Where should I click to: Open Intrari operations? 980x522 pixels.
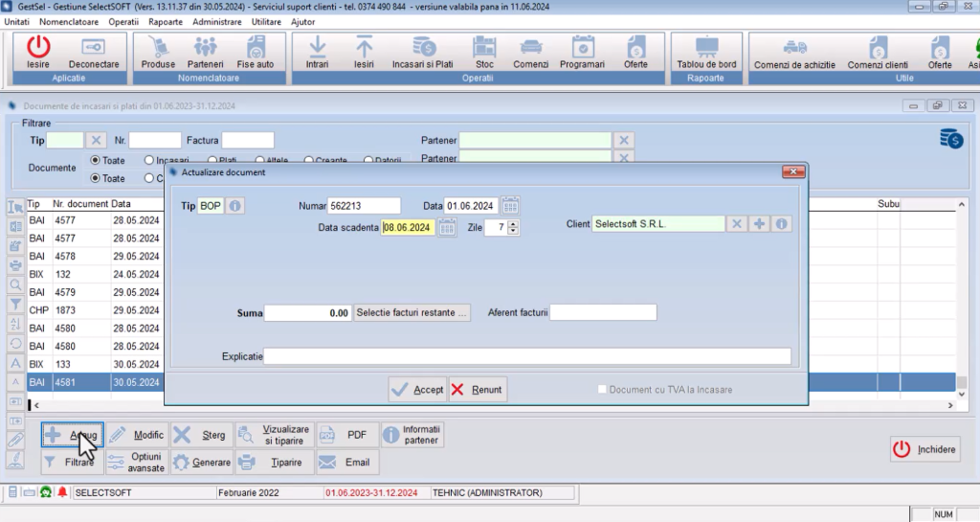tap(317, 53)
